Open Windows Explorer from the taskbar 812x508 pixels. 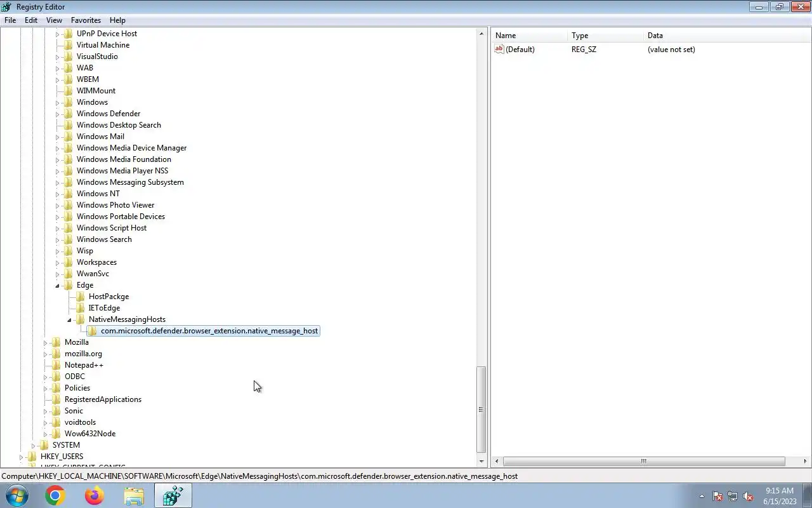134,496
